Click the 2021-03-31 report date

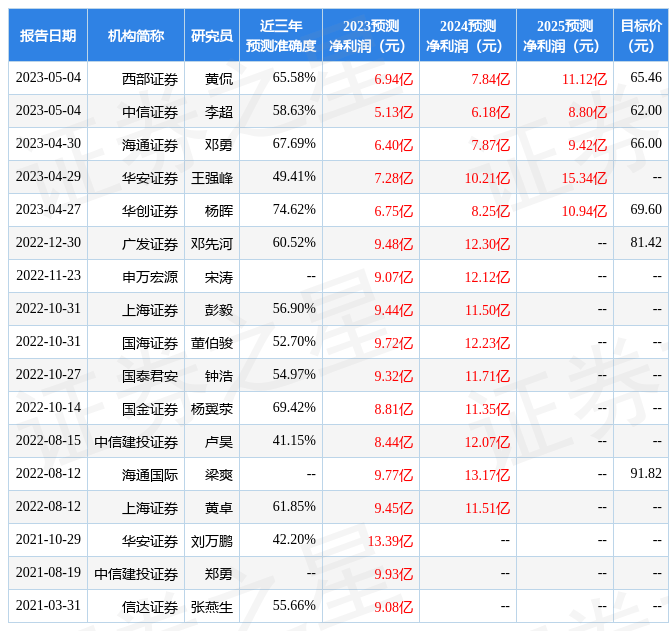coord(48,605)
